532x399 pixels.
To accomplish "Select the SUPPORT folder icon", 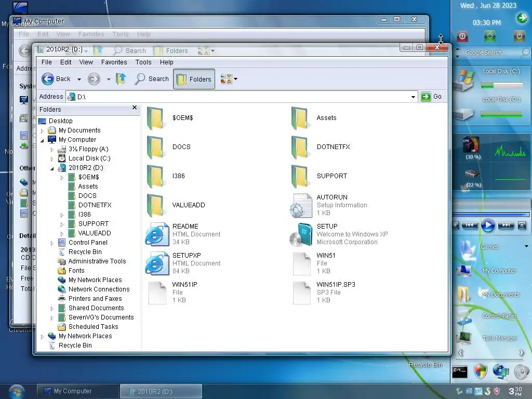I will (x=300, y=177).
